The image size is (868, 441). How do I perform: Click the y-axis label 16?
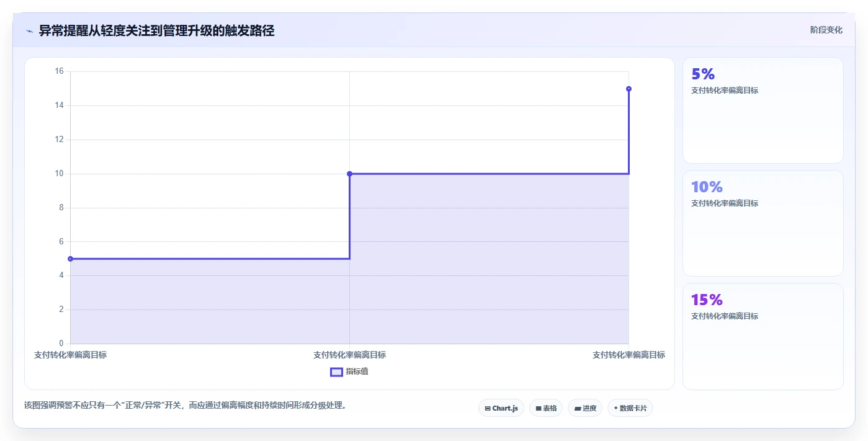(60, 71)
